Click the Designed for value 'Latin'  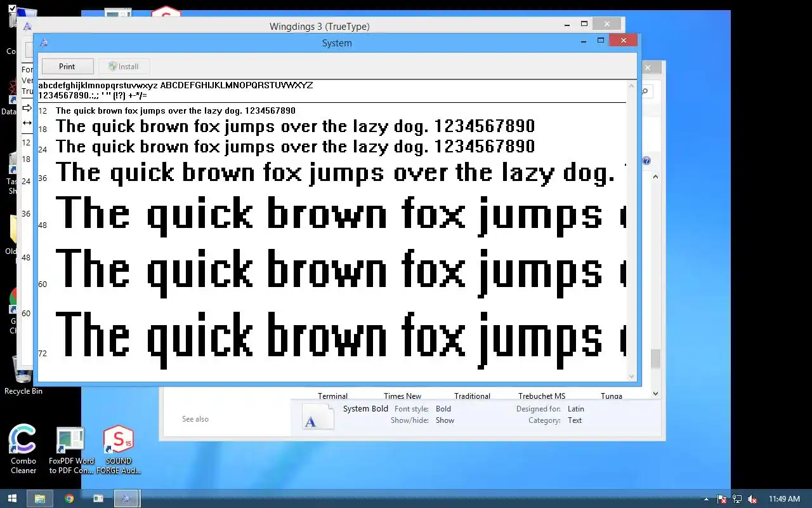(576, 409)
